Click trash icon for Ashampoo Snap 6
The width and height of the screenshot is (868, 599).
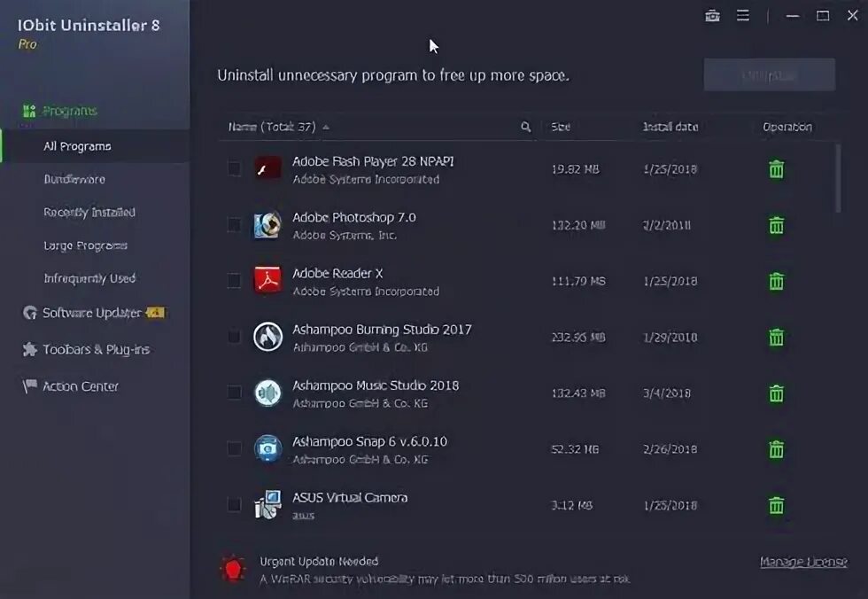click(x=776, y=449)
